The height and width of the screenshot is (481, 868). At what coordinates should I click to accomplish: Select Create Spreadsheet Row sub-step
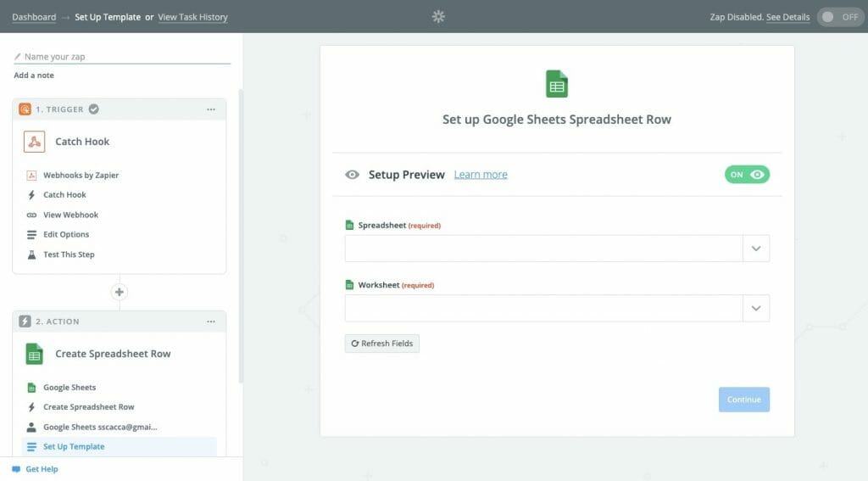(89, 407)
